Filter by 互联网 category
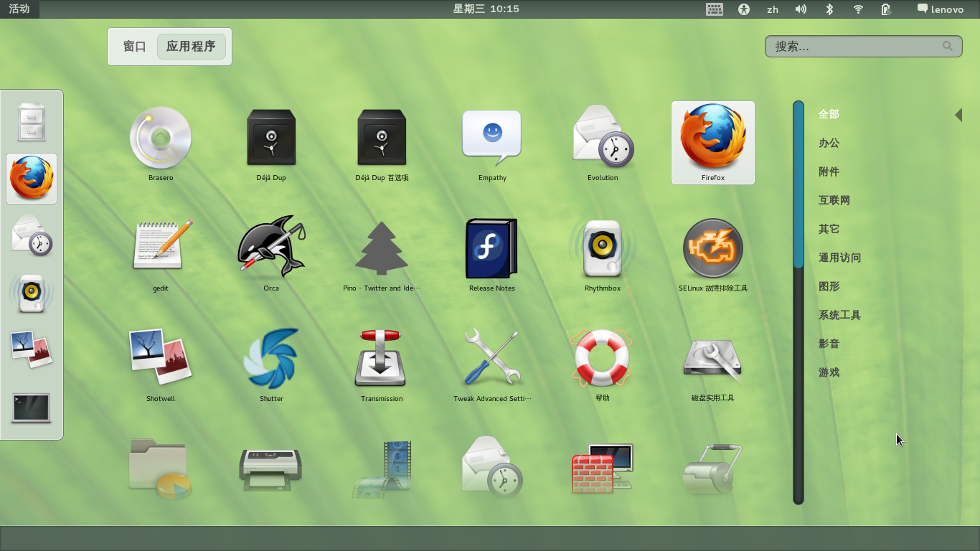 tap(834, 200)
